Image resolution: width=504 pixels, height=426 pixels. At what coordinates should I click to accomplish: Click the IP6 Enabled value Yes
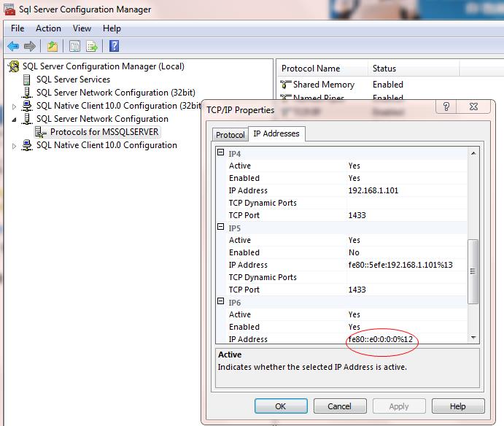pyautogui.click(x=354, y=327)
